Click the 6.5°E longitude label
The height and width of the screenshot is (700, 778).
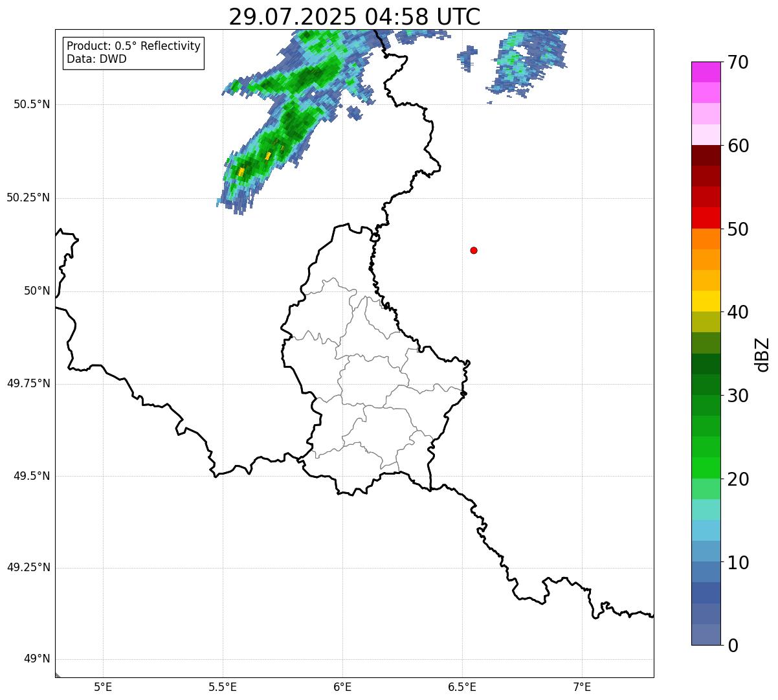(x=462, y=686)
